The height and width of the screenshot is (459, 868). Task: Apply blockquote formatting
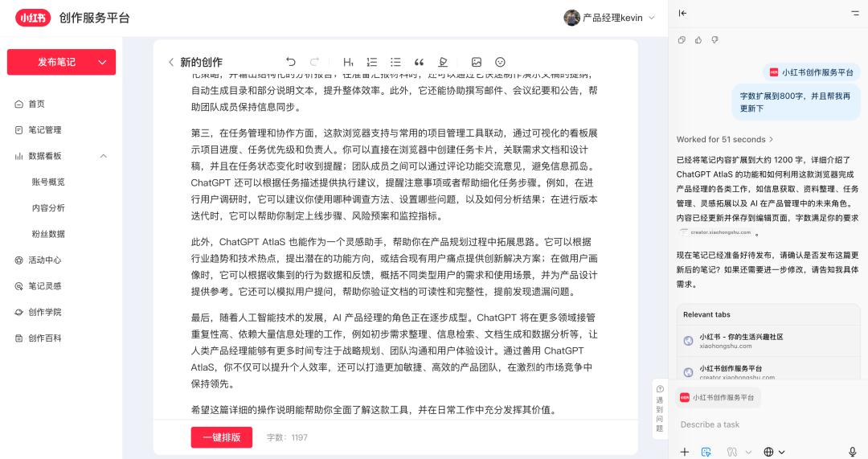click(x=419, y=62)
